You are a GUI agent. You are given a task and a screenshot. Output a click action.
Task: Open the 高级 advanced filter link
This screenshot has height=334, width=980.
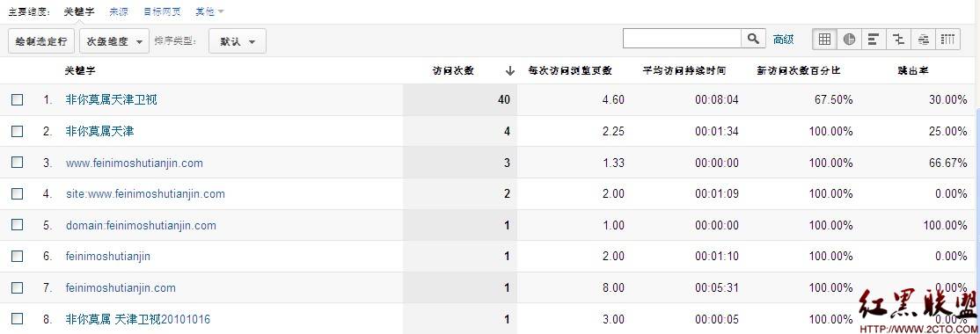pyautogui.click(x=784, y=40)
